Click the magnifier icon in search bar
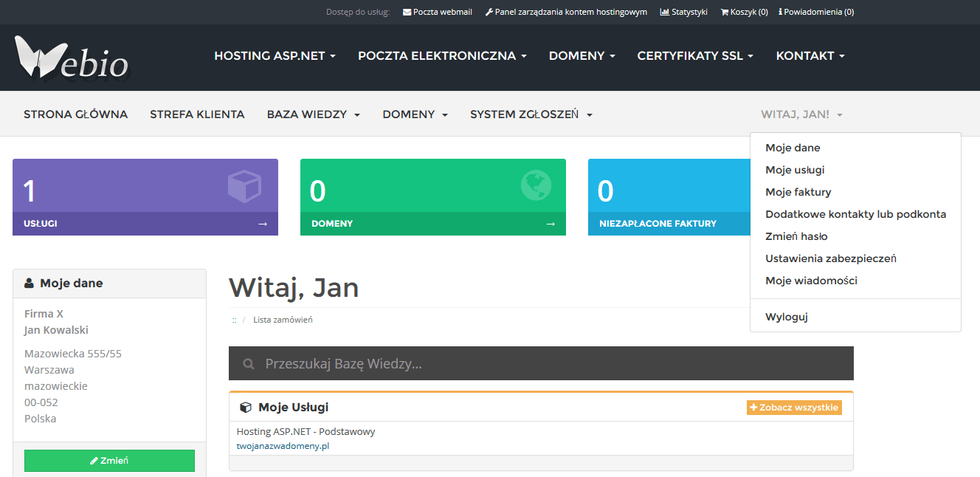The image size is (980, 477). click(x=249, y=364)
